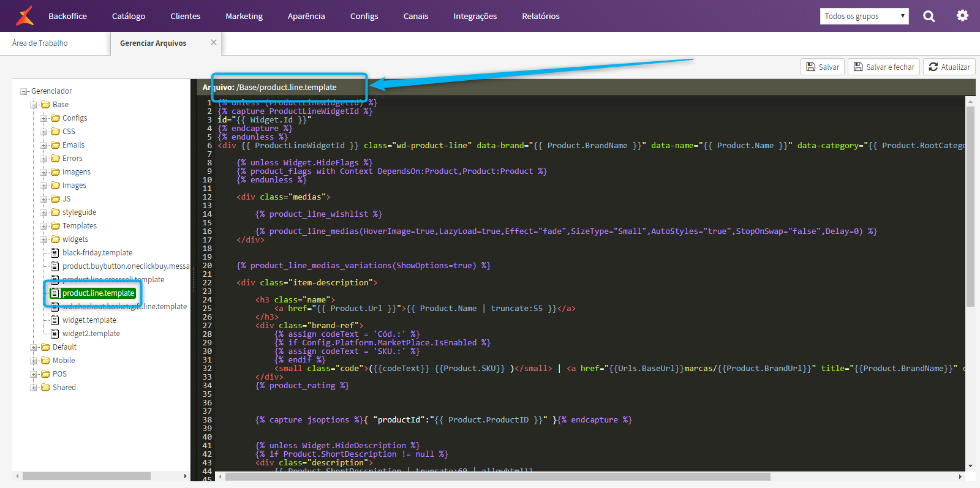Viewport: 980px width, 488px height.
Task: Click the black-friday.template file icon
Action: 55,252
